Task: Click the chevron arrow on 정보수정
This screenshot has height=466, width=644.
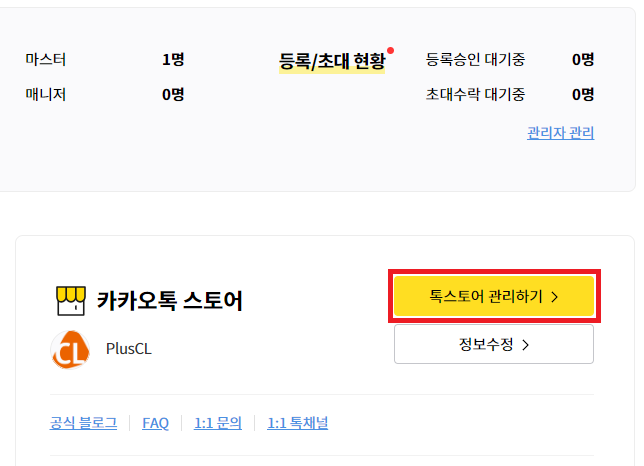Action: pos(525,344)
